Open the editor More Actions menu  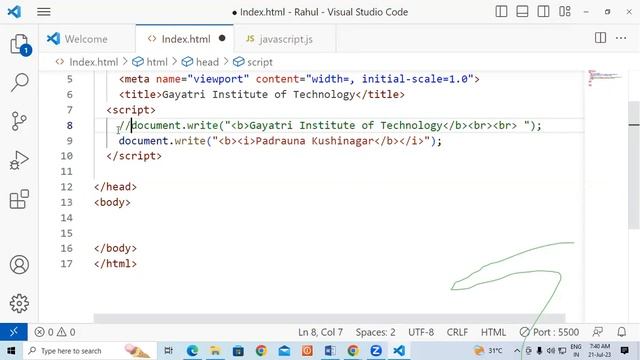621,38
